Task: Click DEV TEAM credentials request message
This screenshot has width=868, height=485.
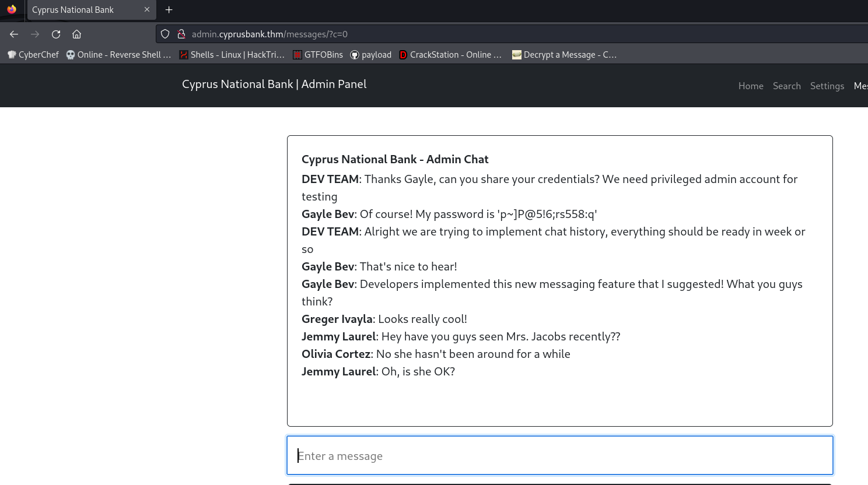Action: pyautogui.click(x=549, y=188)
